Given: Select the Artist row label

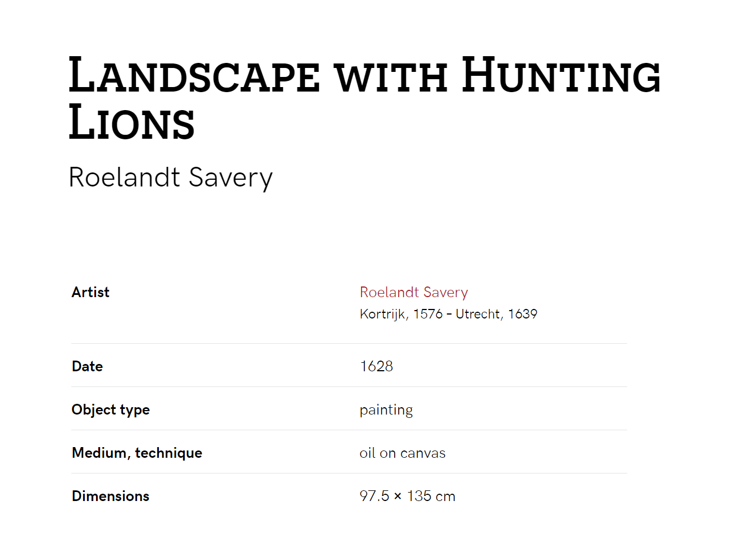Looking at the screenshot, I should click(90, 292).
